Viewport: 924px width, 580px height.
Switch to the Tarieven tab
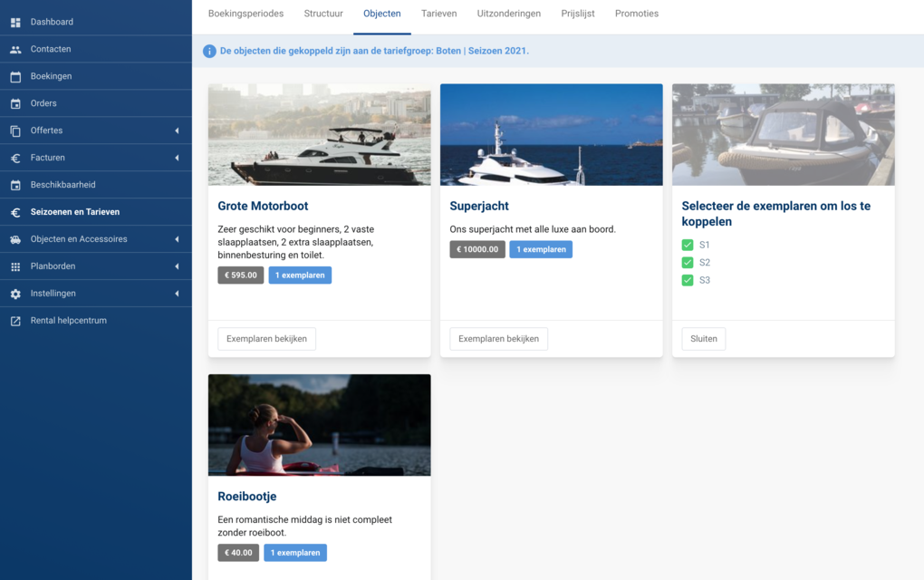click(x=438, y=14)
